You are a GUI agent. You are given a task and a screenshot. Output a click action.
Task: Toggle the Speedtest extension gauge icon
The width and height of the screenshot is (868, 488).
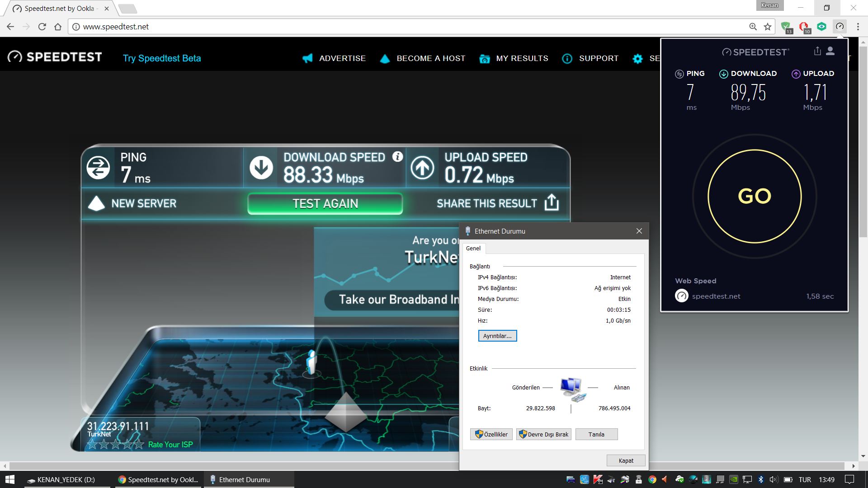click(x=840, y=27)
